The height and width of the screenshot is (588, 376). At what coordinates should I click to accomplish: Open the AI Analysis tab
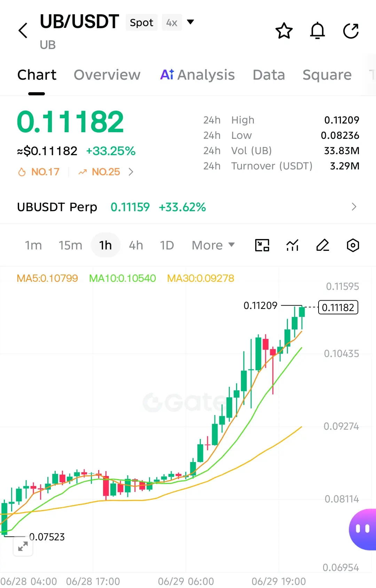[x=197, y=75]
